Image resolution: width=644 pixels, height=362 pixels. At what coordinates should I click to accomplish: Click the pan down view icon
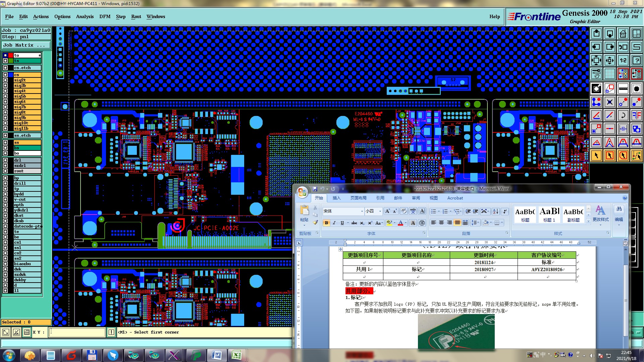610,34
